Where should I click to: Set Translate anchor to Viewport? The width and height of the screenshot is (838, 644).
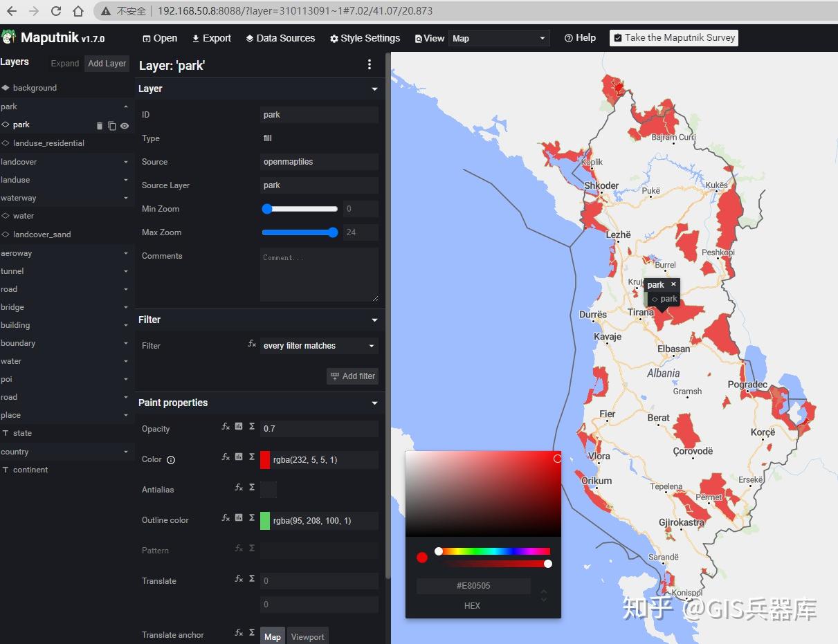point(307,636)
